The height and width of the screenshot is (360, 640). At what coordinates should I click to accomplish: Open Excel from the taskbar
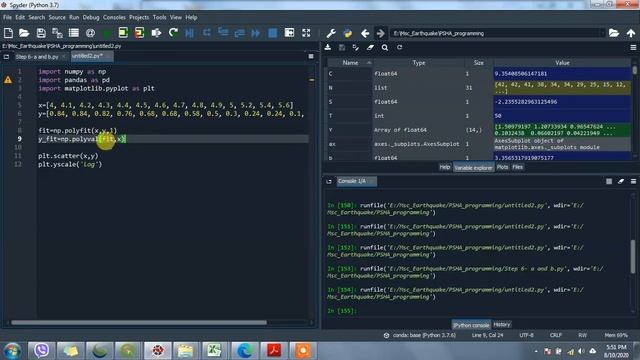[x=214, y=351]
